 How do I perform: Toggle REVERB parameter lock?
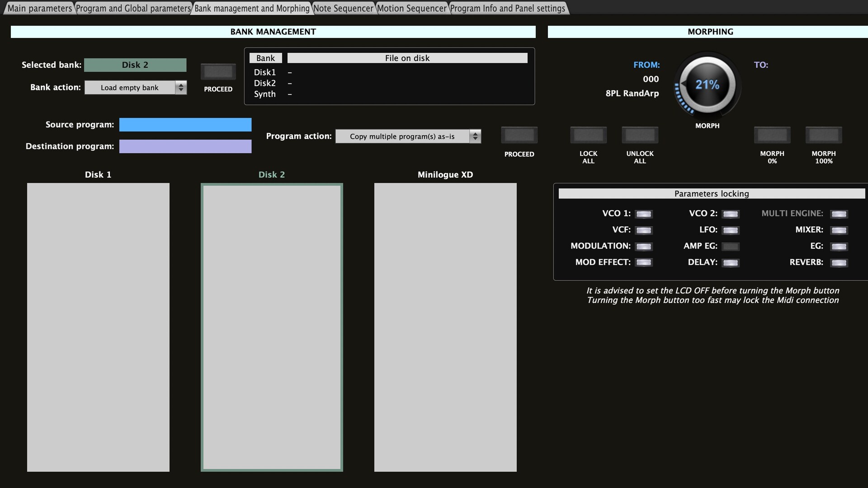[839, 263]
